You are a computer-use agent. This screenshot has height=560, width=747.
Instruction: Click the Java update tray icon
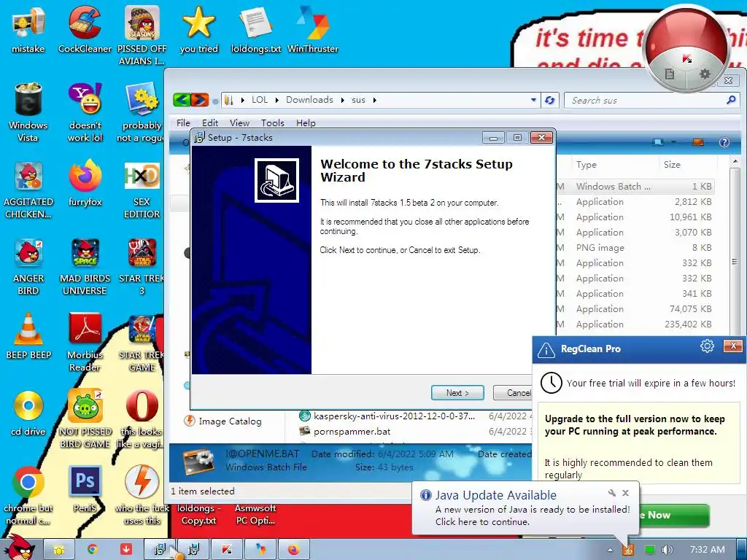pyautogui.click(x=628, y=550)
